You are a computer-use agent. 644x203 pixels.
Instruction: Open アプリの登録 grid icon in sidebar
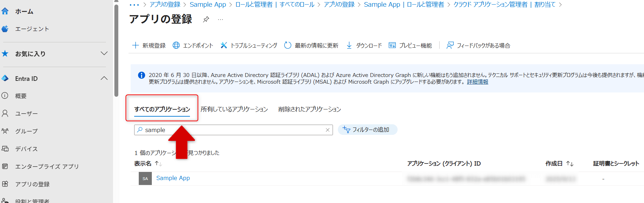click(5, 184)
